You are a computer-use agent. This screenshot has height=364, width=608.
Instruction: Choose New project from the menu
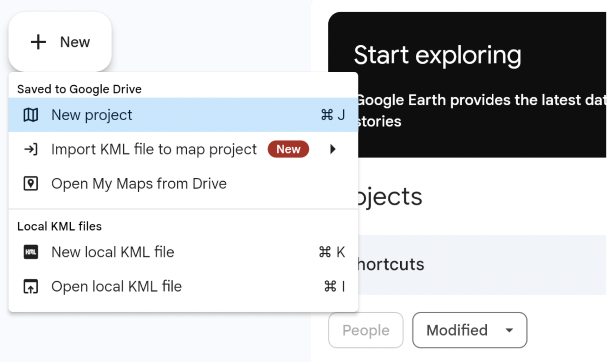pos(92,115)
